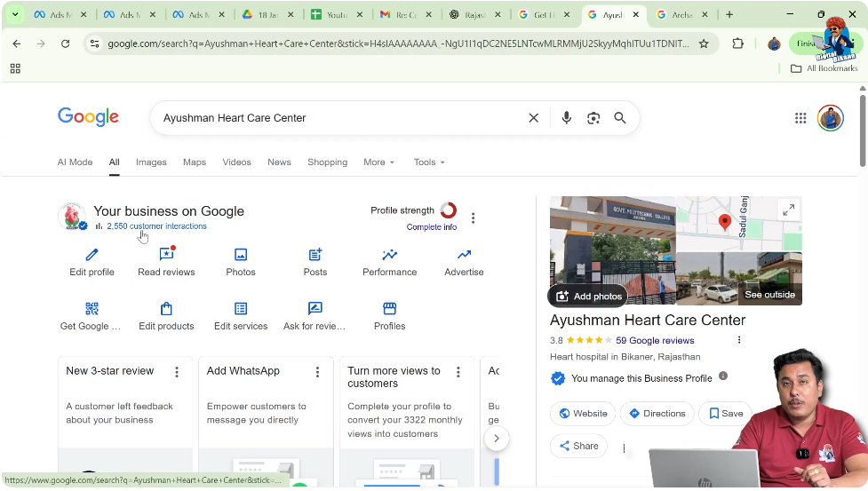868x491 pixels.
Task: Open apps shortcut in bookmarks bar
Action: [x=15, y=68]
